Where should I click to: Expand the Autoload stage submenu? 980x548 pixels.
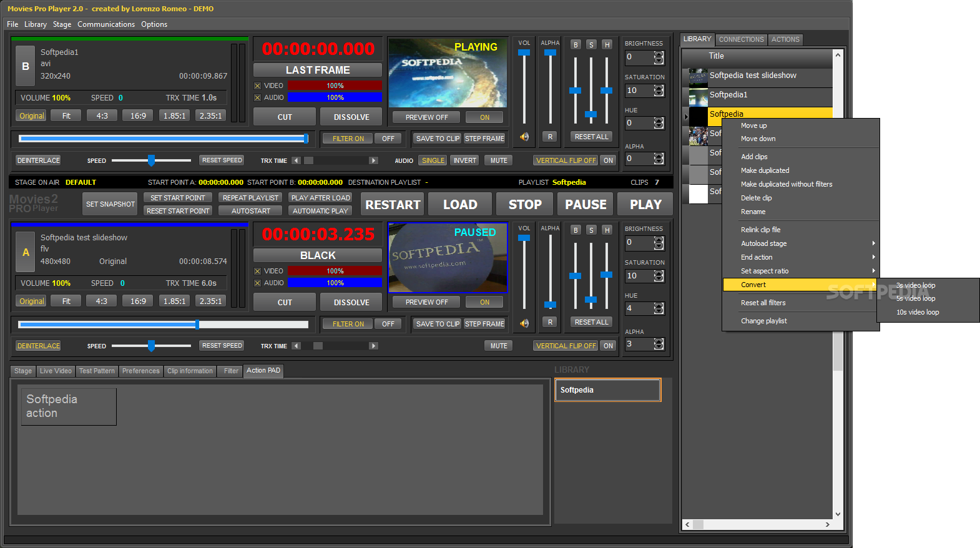[x=801, y=243]
